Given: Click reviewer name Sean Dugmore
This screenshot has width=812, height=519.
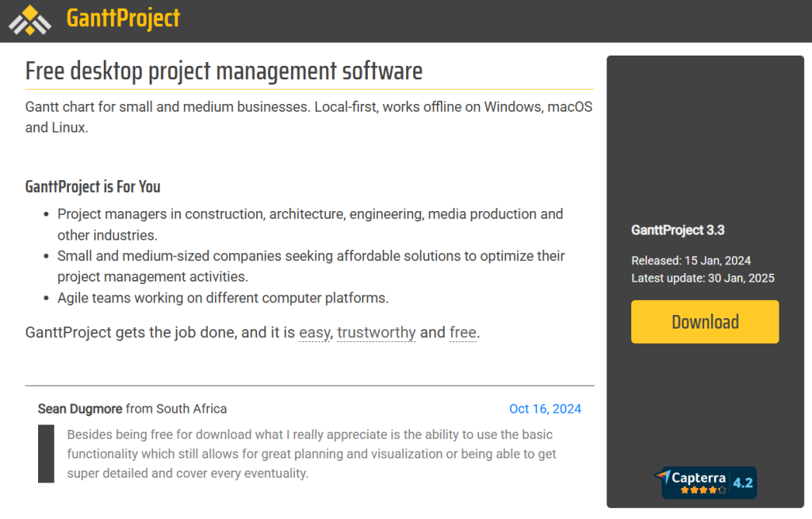Looking at the screenshot, I should (x=80, y=409).
